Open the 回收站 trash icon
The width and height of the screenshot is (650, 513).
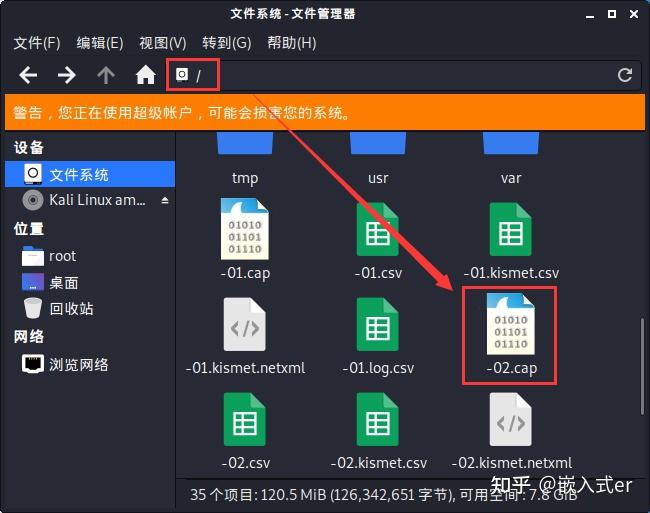click(x=33, y=308)
